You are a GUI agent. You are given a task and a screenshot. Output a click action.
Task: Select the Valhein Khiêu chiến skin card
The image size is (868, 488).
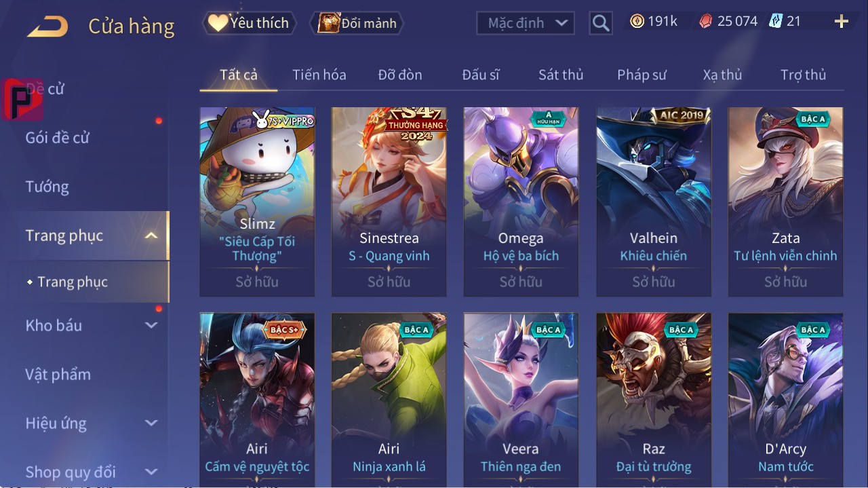coord(654,202)
